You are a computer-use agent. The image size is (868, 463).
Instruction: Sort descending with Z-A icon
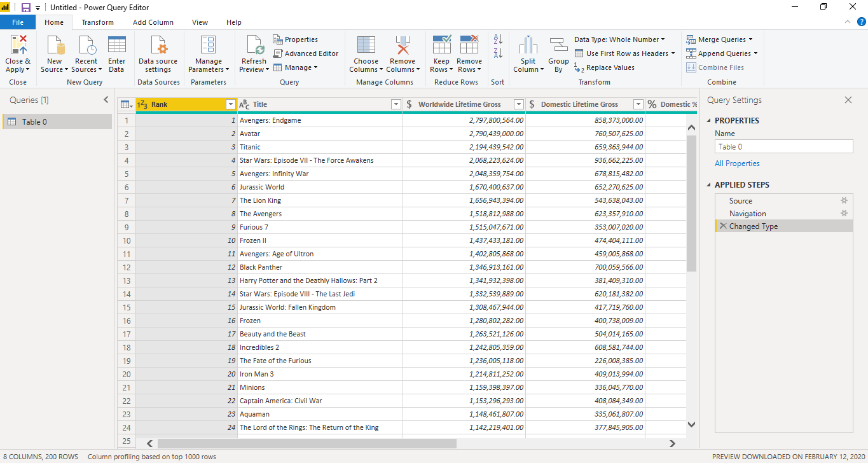pyautogui.click(x=498, y=53)
